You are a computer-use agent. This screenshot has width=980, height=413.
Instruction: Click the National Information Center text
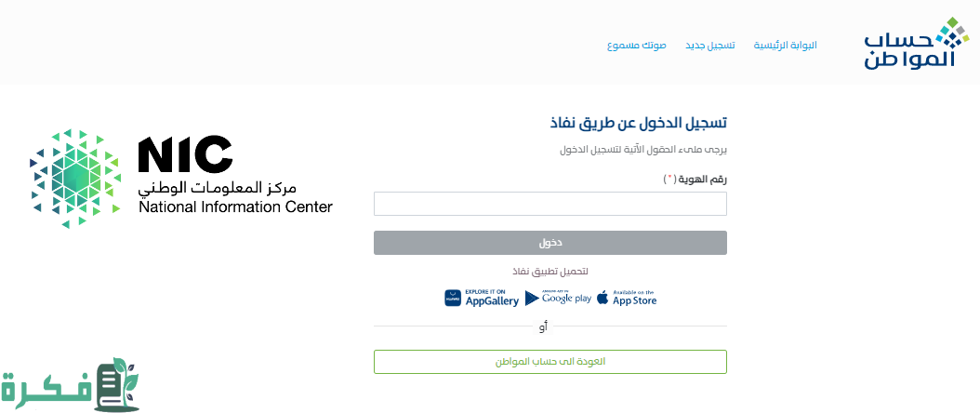pyautogui.click(x=235, y=208)
